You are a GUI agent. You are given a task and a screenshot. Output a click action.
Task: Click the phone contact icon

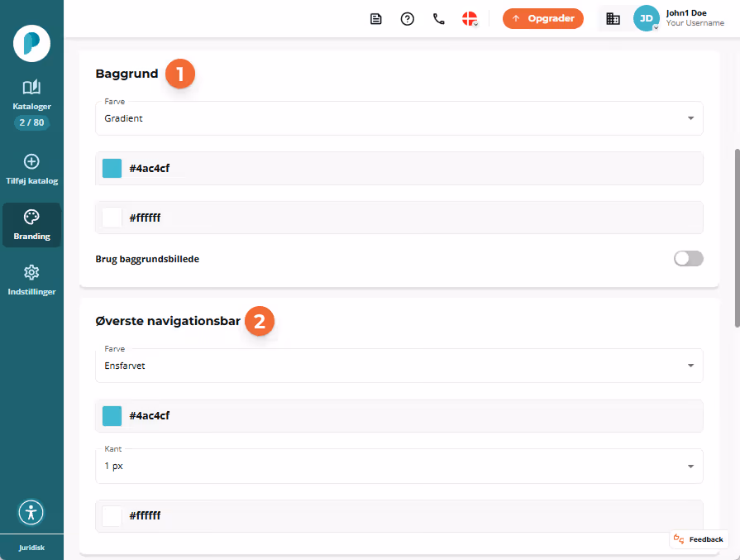tap(439, 19)
